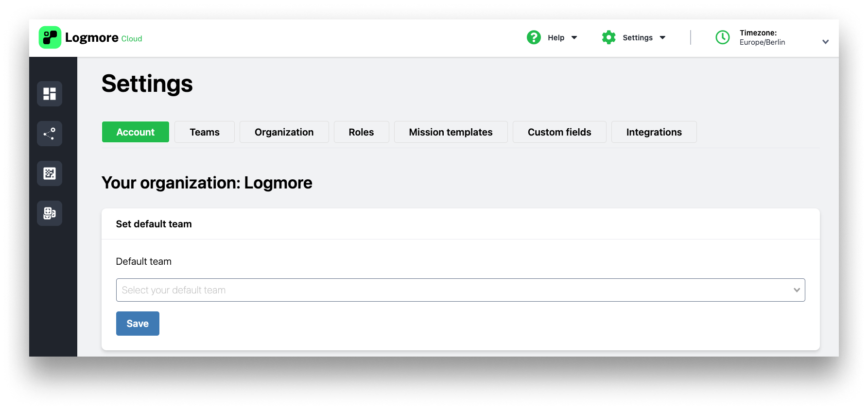Expand the Settings menu arrow
Viewport: 868px width, 410px height.
[x=662, y=38]
